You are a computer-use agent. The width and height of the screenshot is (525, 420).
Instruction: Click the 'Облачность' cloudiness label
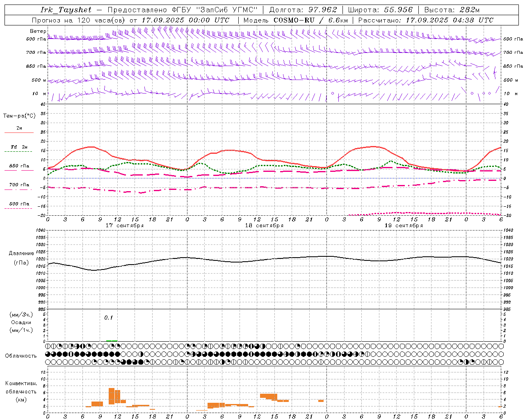pyautogui.click(x=21, y=356)
